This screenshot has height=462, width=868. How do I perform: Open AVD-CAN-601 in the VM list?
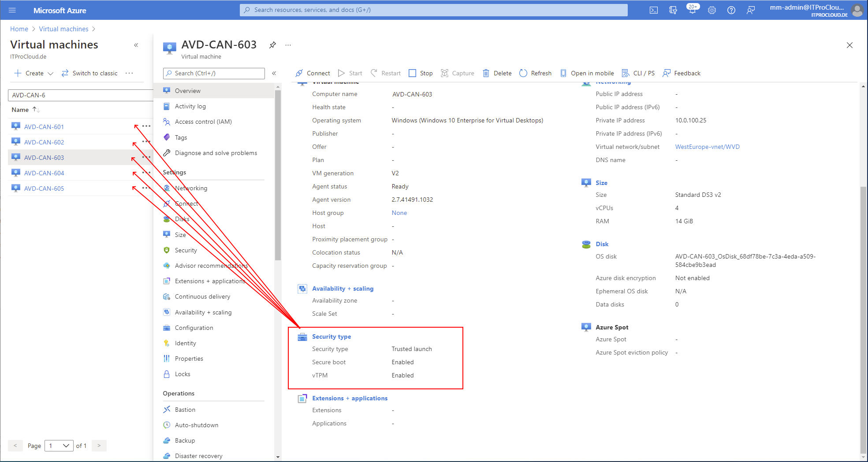[x=44, y=127]
